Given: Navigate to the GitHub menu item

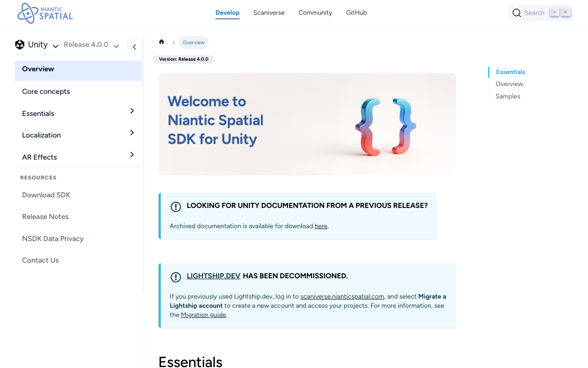Looking at the screenshot, I should coord(356,13).
